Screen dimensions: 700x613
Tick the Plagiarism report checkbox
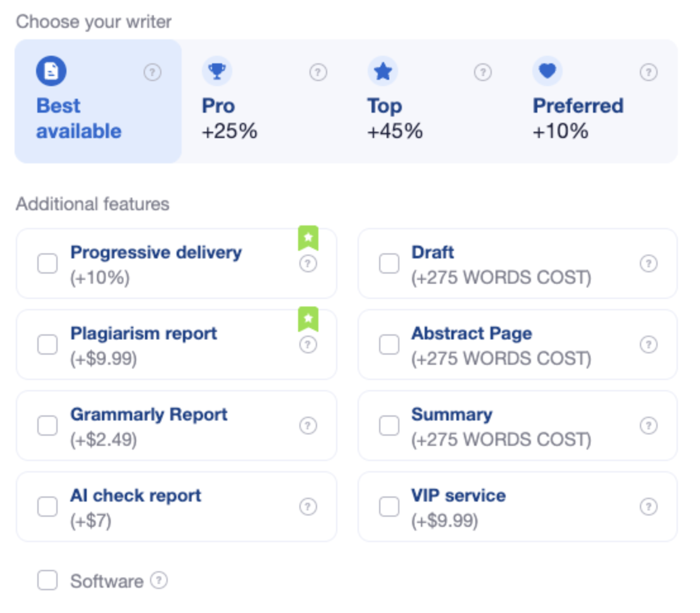coord(47,344)
